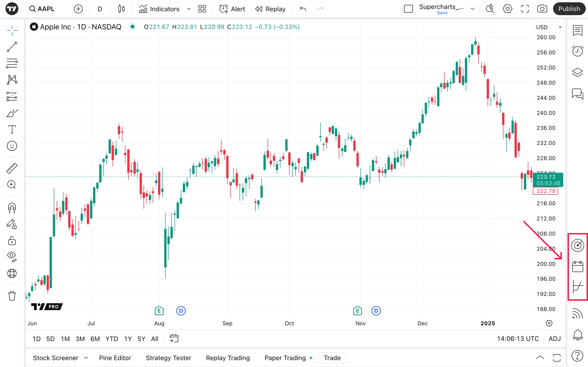Open the economic Calendar panel icon

click(x=577, y=267)
